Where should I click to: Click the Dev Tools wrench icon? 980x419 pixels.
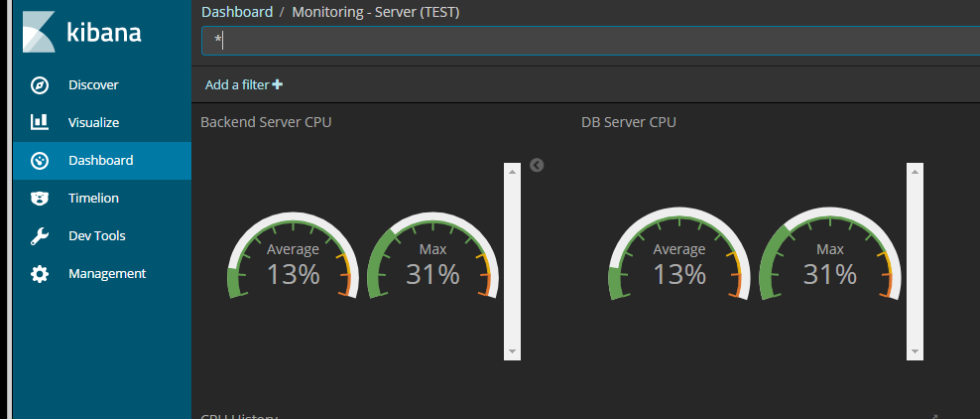point(40,236)
